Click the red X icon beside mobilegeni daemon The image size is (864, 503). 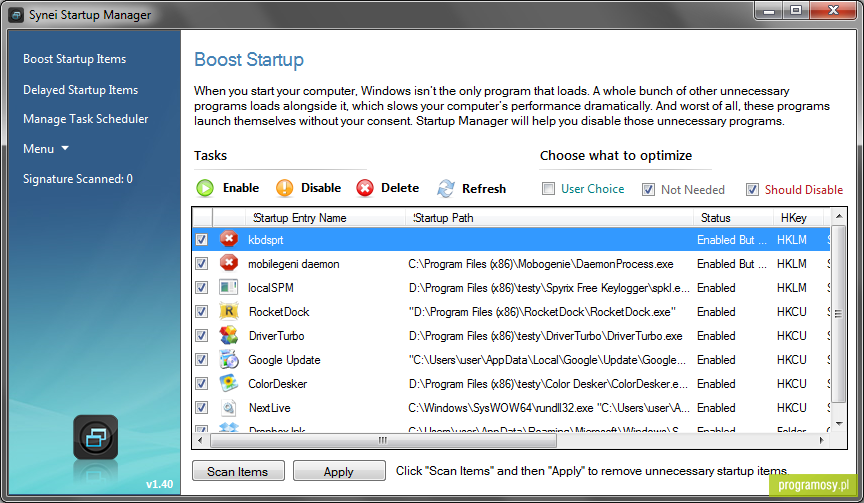(229, 263)
